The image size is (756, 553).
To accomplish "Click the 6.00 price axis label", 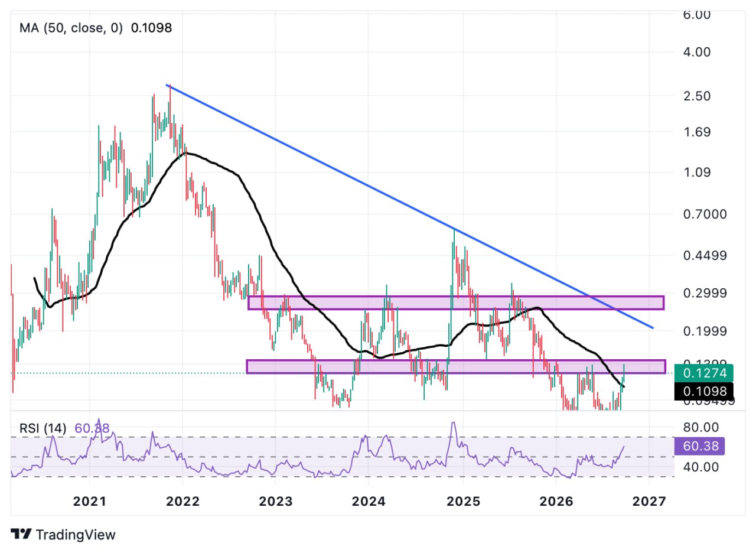I will (696, 14).
